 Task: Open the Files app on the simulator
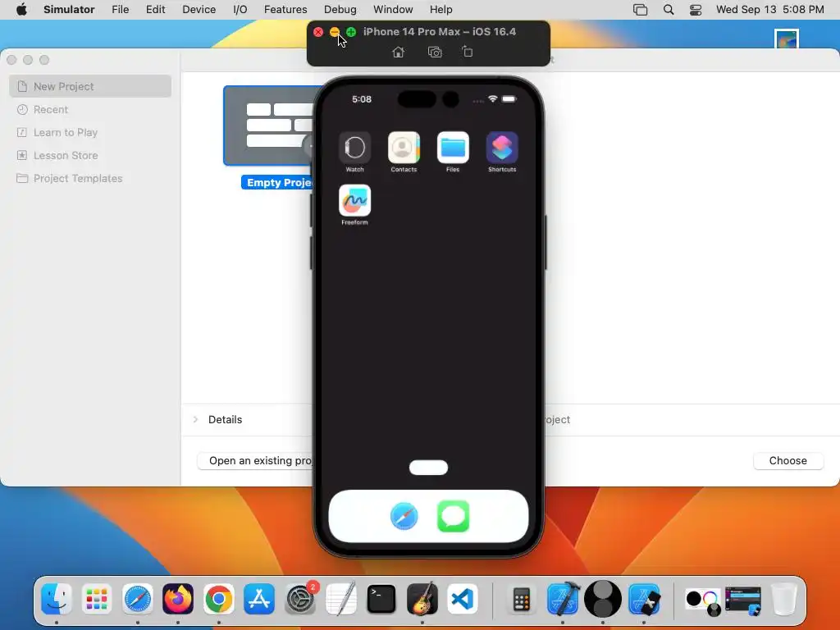pyautogui.click(x=453, y=148)
